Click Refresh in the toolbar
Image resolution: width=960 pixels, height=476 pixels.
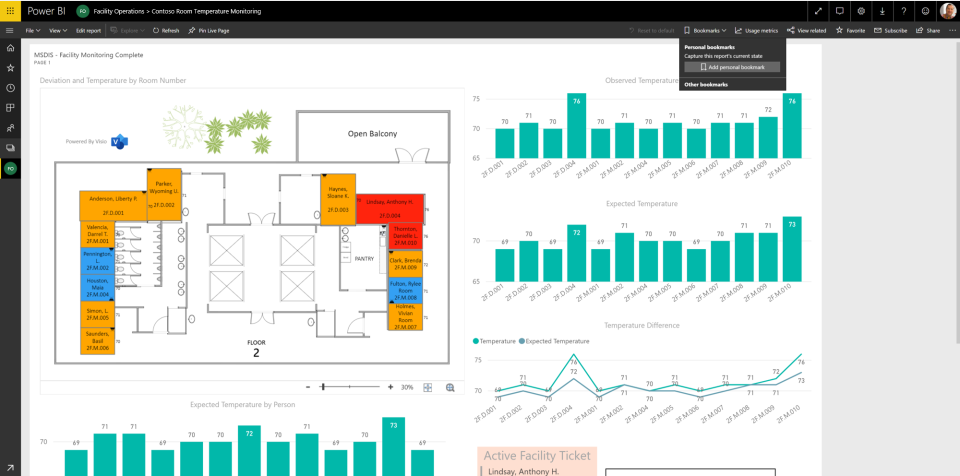coord(165,30)
